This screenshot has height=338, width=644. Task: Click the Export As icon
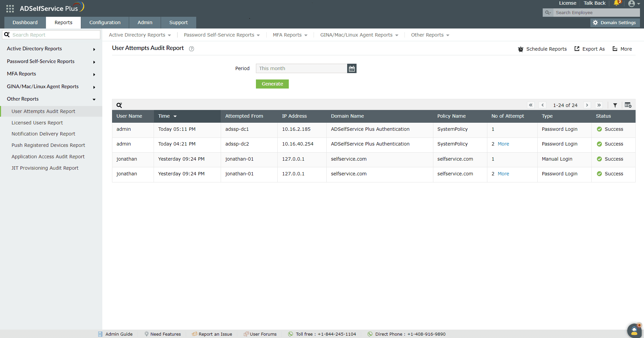(589, 49)
